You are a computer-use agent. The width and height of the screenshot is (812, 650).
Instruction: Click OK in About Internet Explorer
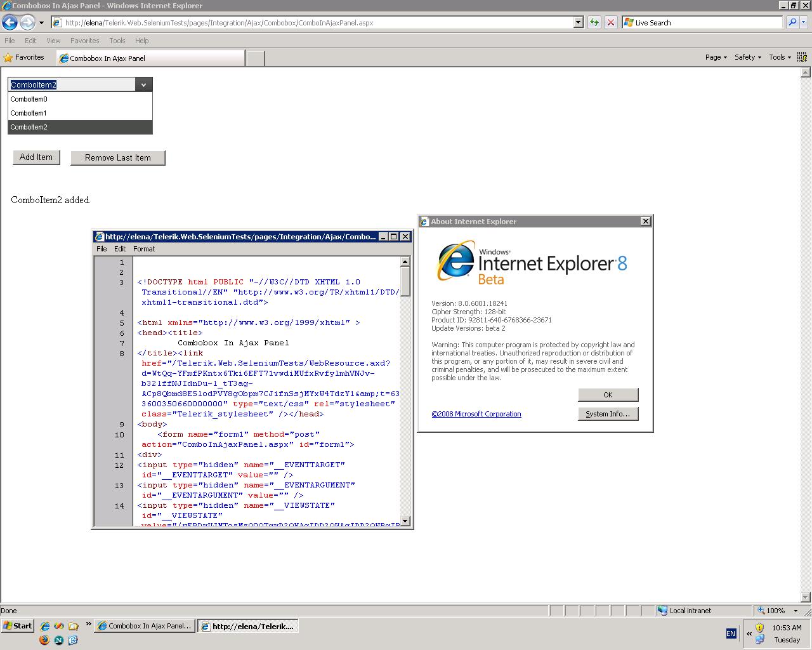click(608, 395)
